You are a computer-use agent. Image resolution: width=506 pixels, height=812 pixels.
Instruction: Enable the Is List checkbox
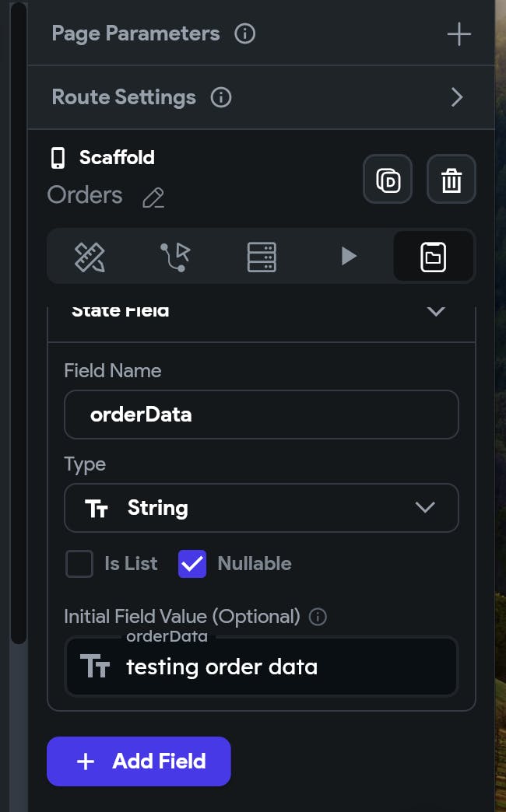79,564
